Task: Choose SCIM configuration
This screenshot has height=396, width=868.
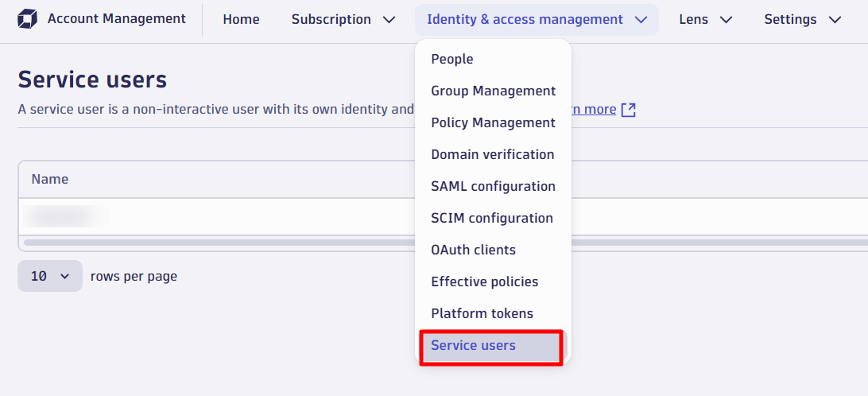Action: [491, 218]
